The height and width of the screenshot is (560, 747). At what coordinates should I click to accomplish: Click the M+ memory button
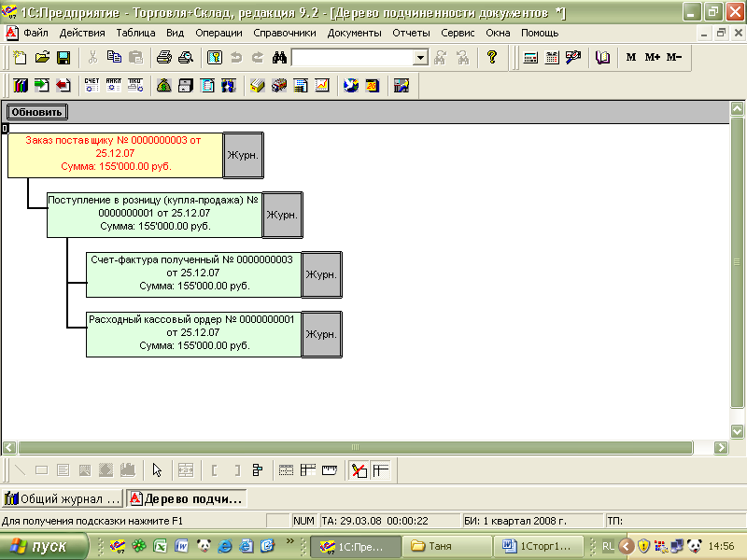tap(652, 57)
